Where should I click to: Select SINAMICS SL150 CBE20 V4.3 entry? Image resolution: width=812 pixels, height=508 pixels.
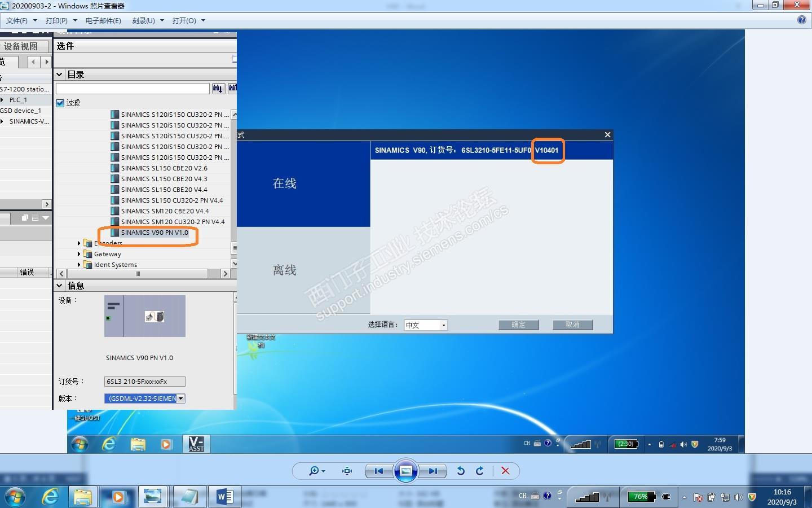tap(164, 179)
